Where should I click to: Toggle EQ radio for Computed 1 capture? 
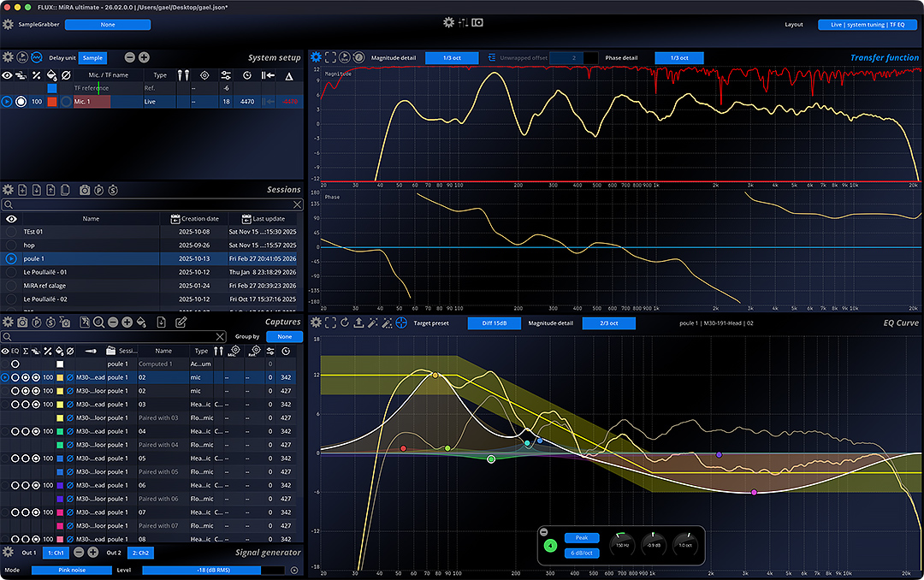[x=15, y=364]
